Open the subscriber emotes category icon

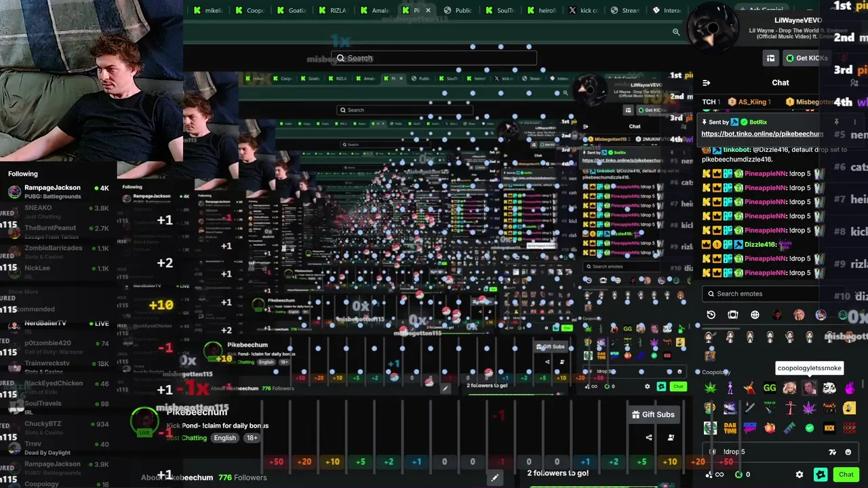coord(733,314)
